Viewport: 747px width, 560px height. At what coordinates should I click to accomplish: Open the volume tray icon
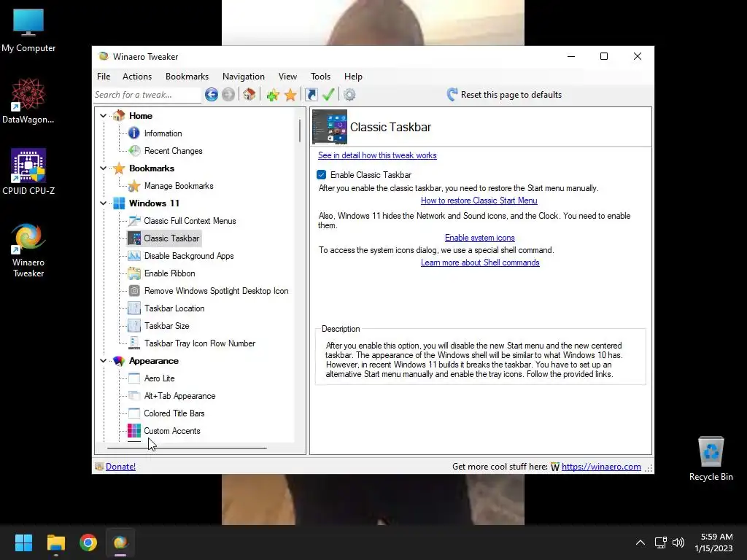pos(678,542)
